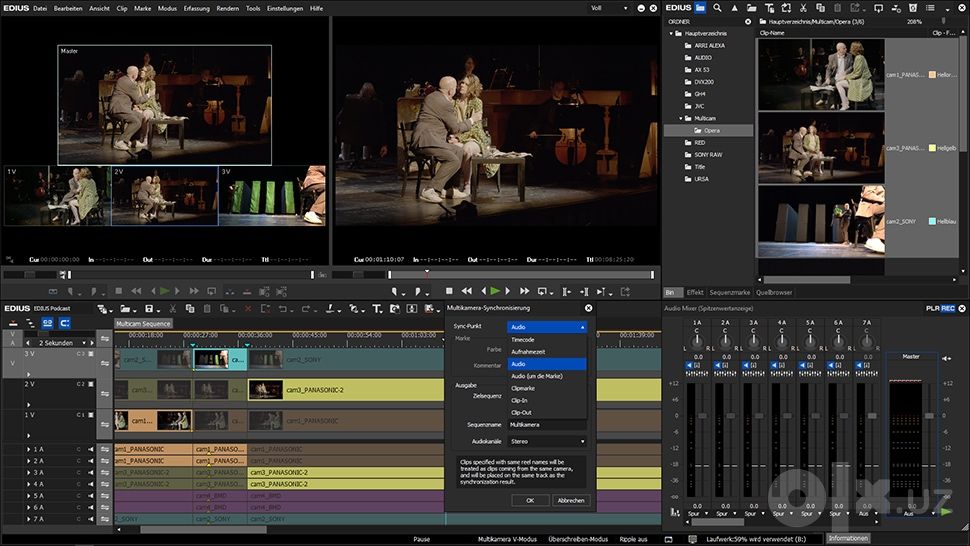The height and width of the screenshot is (546, 970).
Task: Toggle ripple mode in timeline
Action: pyautogui.click(x=30, y=323)
